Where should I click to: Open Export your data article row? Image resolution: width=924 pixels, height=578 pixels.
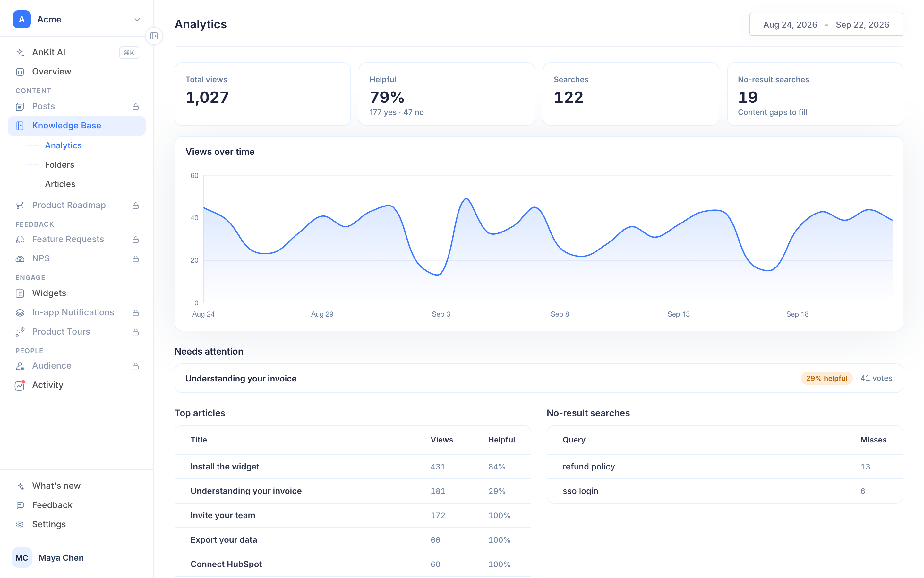click(353, 540)
